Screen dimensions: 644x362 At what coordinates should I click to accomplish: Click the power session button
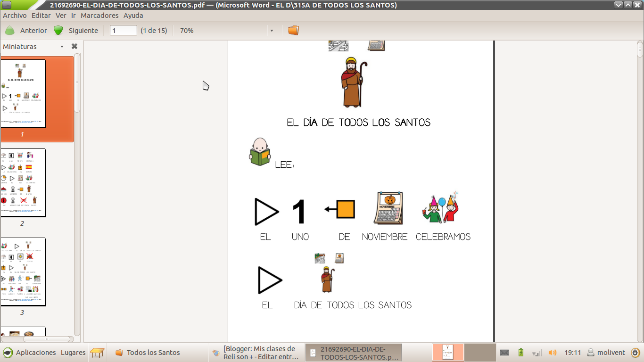pos(636,353)
